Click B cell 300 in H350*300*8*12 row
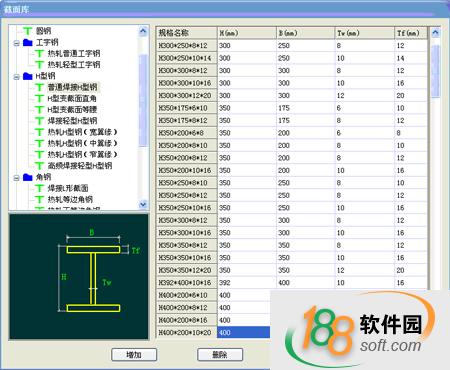 pos(306,220)
